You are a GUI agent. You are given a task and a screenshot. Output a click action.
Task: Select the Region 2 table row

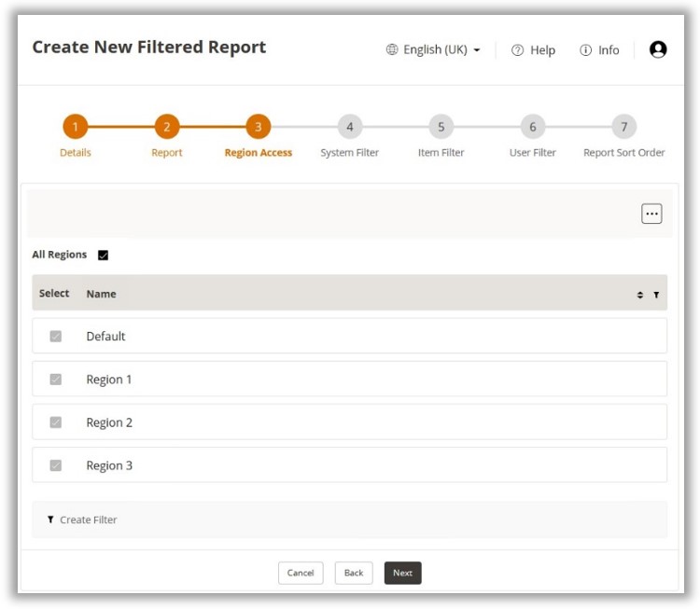pyautogui.click(x=349, y=422)
